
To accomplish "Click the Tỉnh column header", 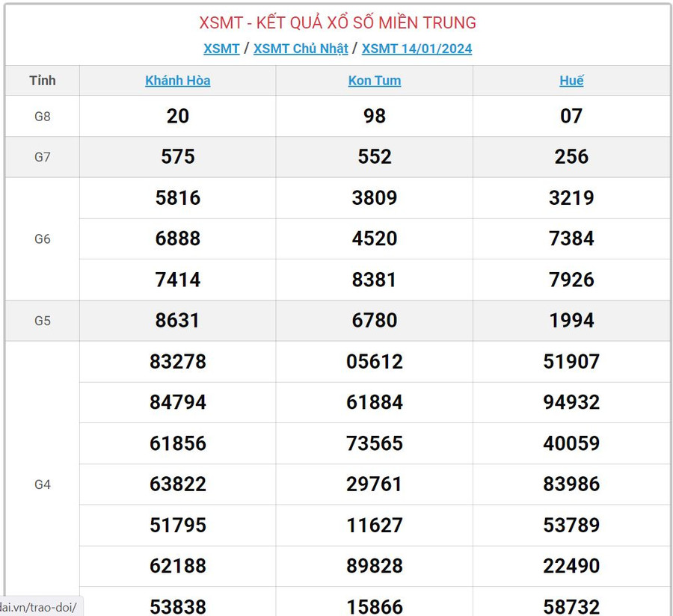I will click(43, 81).
